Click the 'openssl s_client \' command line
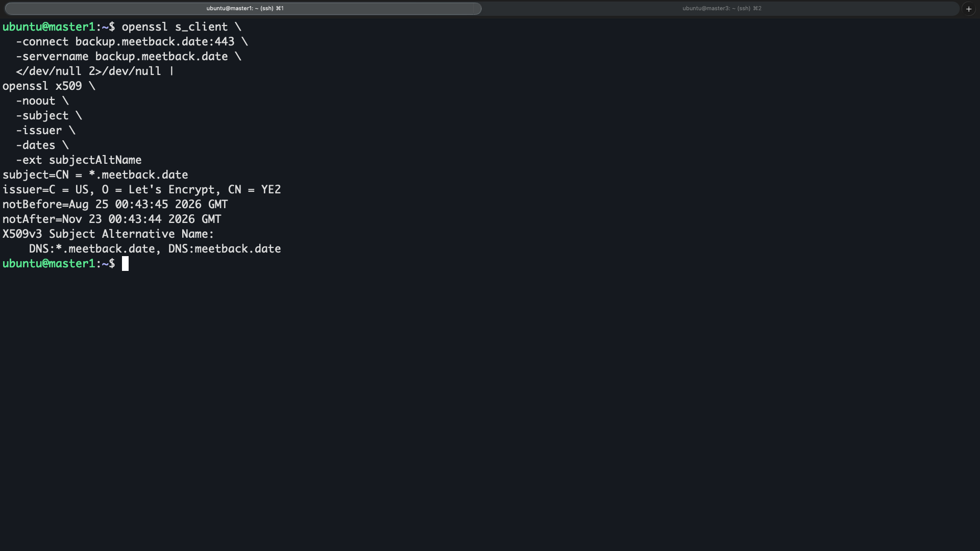Screen dimensions: 980x551 pyautogui.click(x=181, y=27)
